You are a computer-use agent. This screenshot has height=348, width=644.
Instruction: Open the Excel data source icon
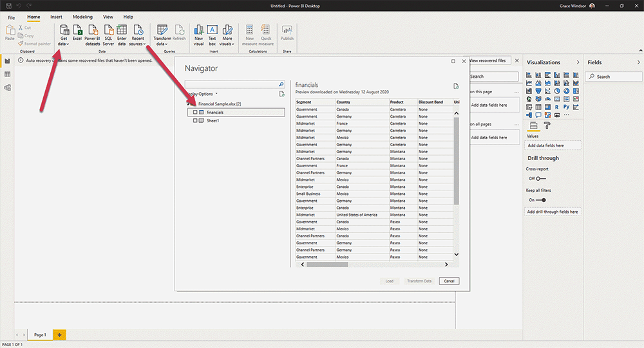click(77, 31)
